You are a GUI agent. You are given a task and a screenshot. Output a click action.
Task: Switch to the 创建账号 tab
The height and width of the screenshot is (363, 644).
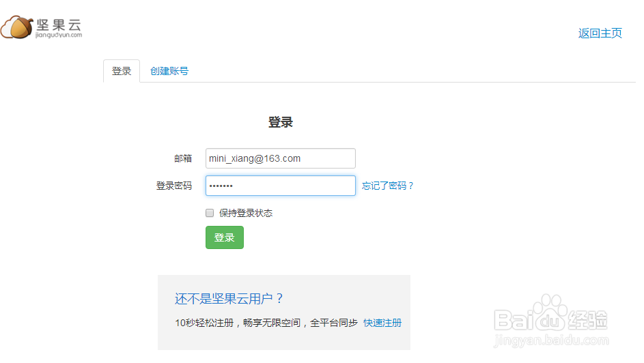tap(169, 71)
